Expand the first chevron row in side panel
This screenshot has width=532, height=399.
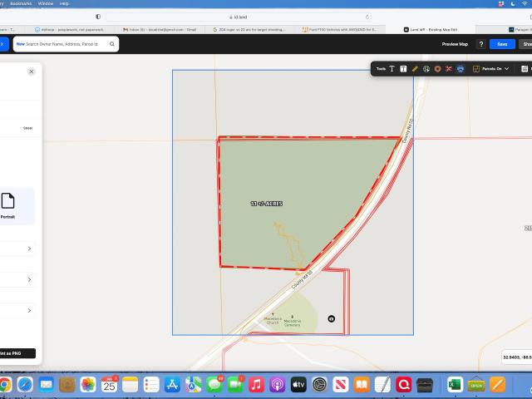pos(29,249)
